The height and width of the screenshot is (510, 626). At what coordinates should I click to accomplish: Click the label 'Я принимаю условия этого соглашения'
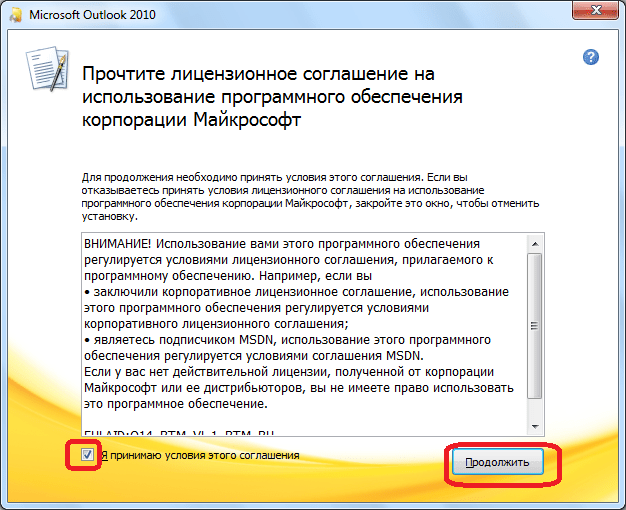[200, 455]
